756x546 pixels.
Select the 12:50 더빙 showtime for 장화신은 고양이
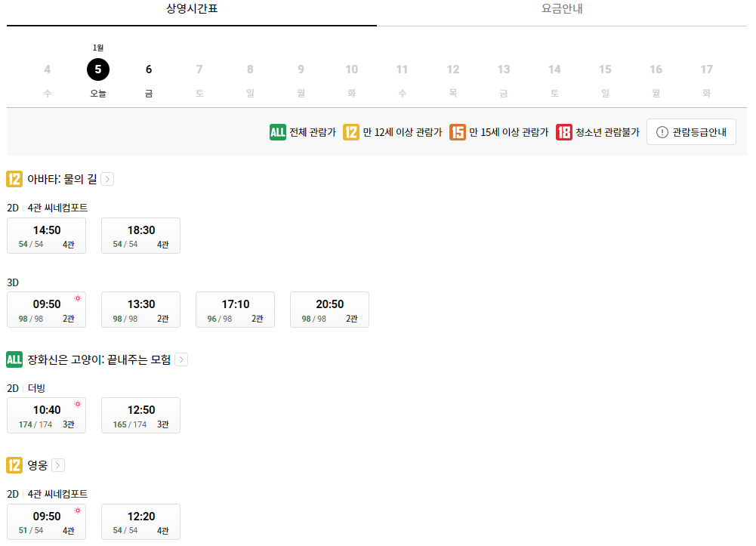point(140,415)
